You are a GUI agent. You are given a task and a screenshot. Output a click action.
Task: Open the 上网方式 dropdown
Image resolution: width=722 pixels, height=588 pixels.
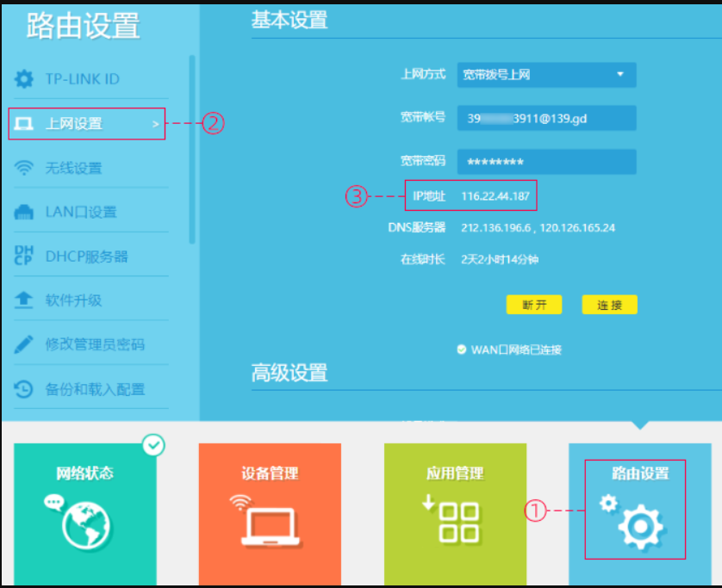point(546,75)
